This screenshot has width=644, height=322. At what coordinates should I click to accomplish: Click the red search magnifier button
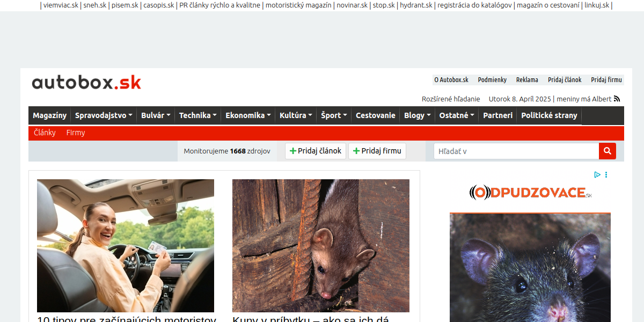[608, 151]
